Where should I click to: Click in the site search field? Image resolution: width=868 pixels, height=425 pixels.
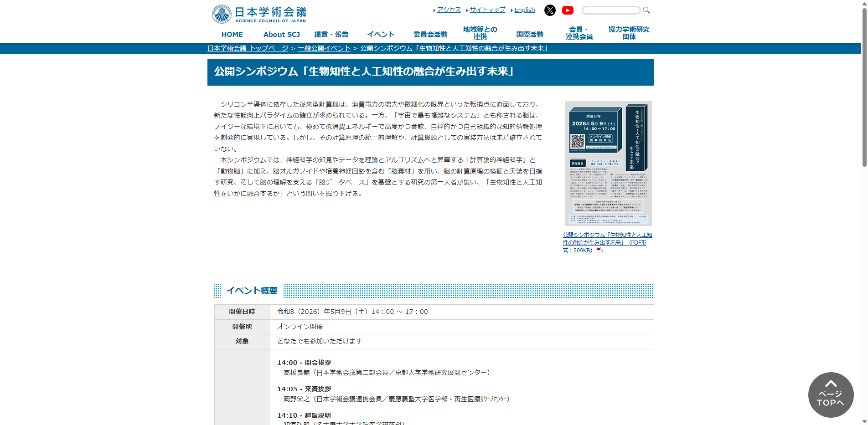tap(611, 10)
